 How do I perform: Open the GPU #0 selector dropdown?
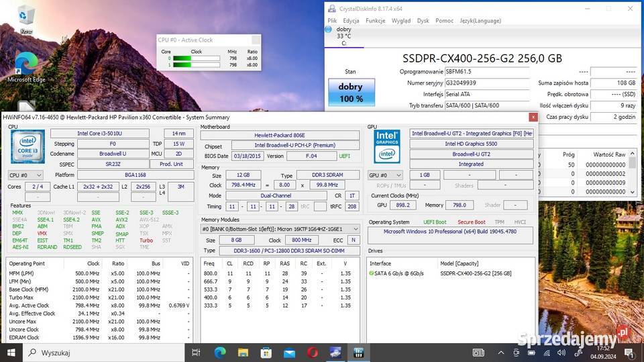coord(385,175)
